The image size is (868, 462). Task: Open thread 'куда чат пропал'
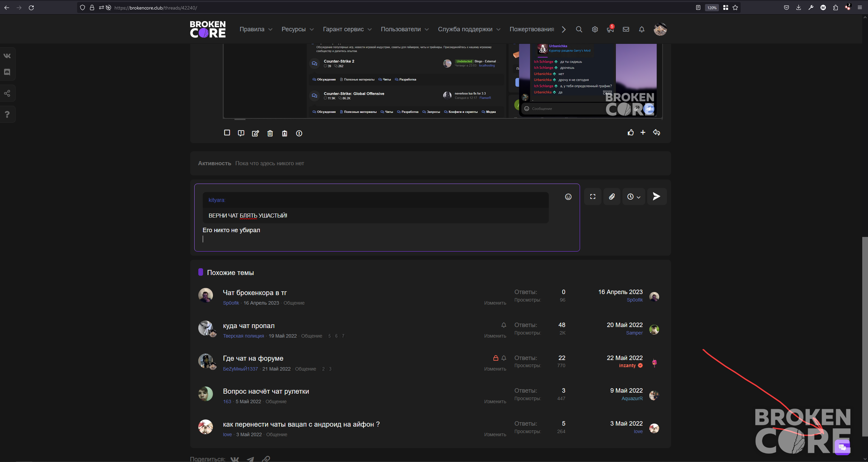249,326
